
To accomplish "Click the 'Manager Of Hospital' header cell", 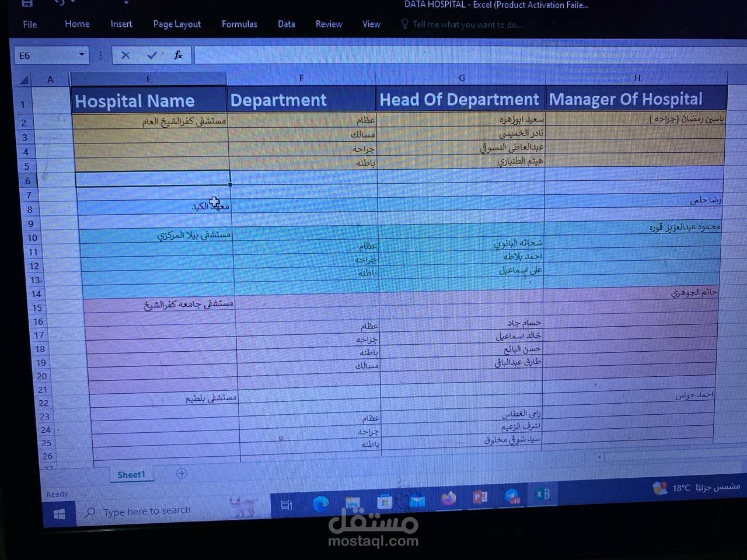I will click(x=637, y=99).
